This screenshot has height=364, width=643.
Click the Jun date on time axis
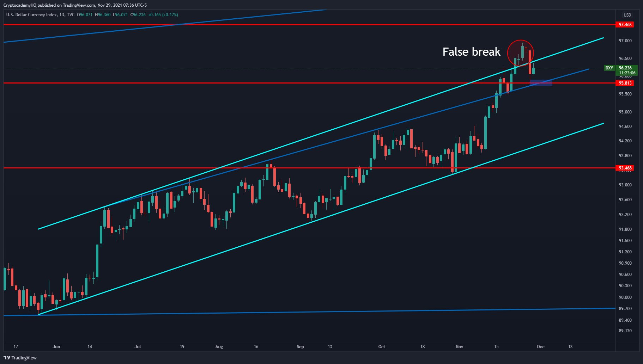click(56, 347)
